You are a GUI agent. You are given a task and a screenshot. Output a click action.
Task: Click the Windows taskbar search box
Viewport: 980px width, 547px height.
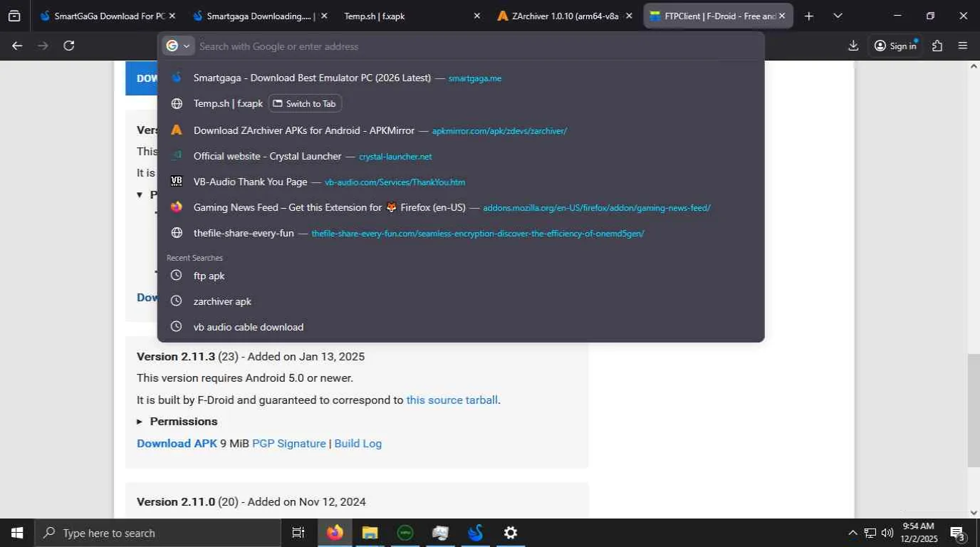coord(157,533)
